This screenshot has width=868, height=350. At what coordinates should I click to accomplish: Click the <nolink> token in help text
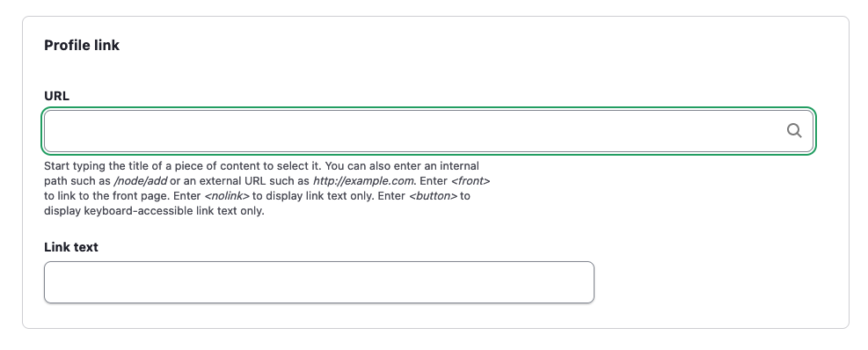(227, 196)
